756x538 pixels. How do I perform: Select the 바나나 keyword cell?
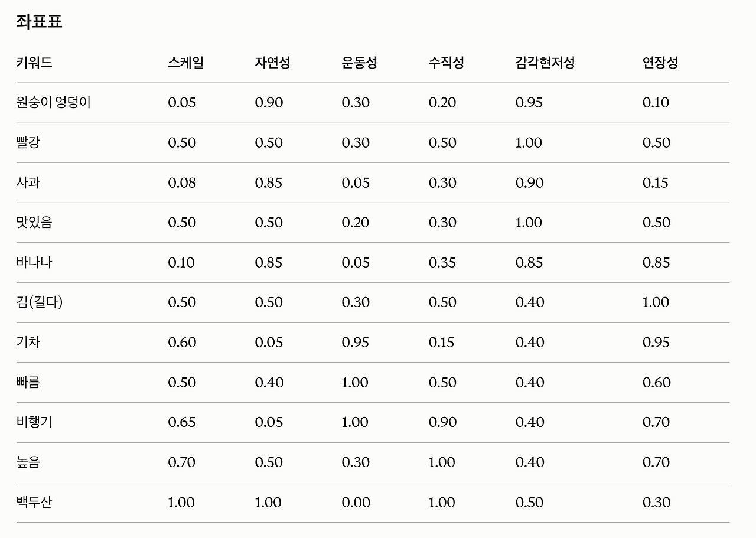[x=34, y=263]
